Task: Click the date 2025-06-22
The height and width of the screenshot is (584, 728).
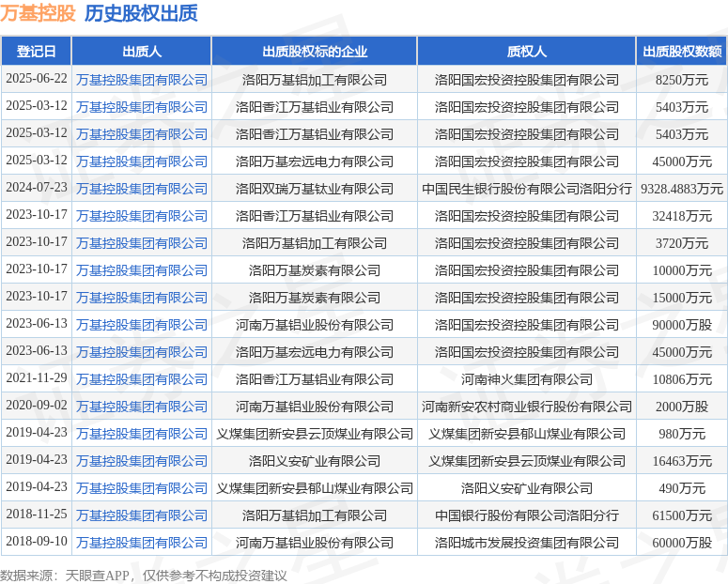Action: click(37, 79)
